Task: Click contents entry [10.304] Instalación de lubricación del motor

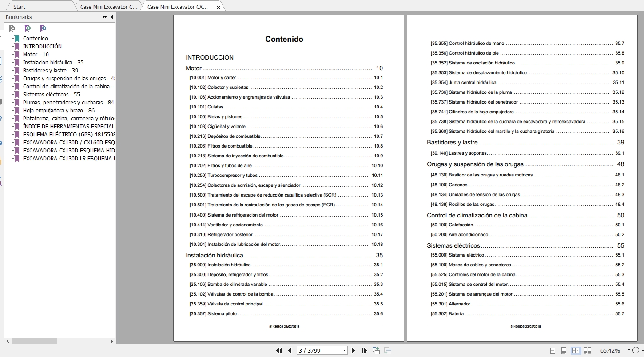Action: (x=286, y=245)
